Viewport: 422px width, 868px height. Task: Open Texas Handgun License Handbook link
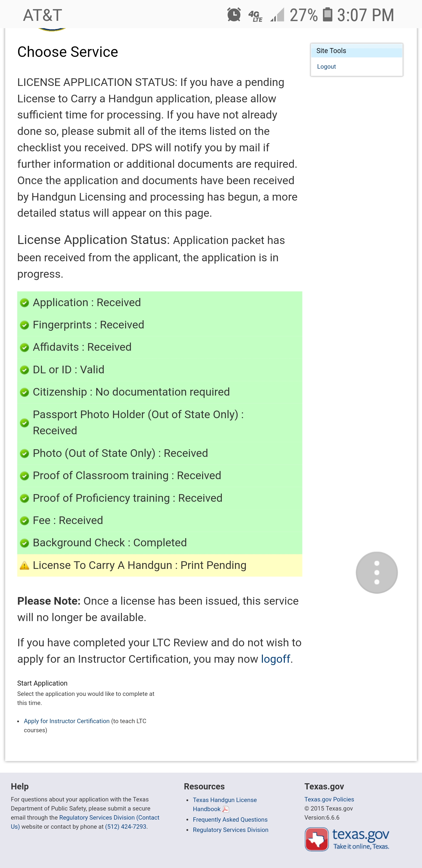(224, 800)
